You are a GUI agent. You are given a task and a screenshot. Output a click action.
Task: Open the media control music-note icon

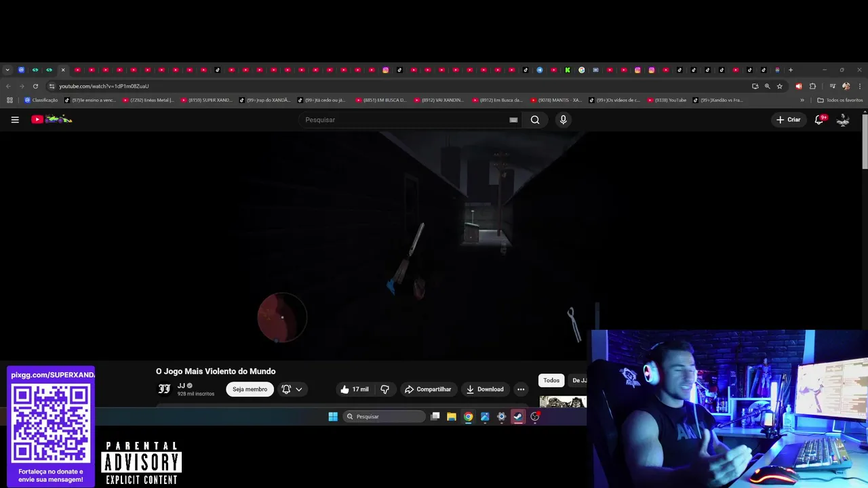tap(833, 86)
